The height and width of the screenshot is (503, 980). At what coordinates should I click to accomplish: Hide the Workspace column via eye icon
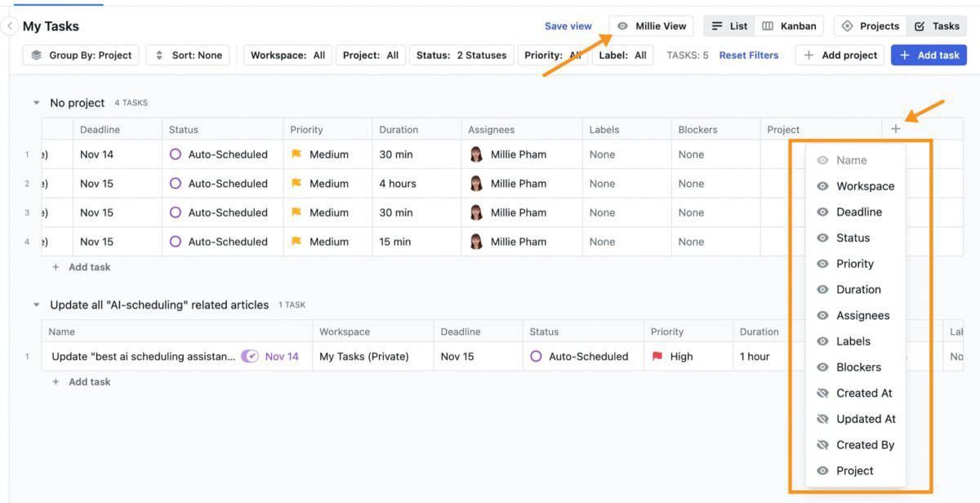pos(822,186)
